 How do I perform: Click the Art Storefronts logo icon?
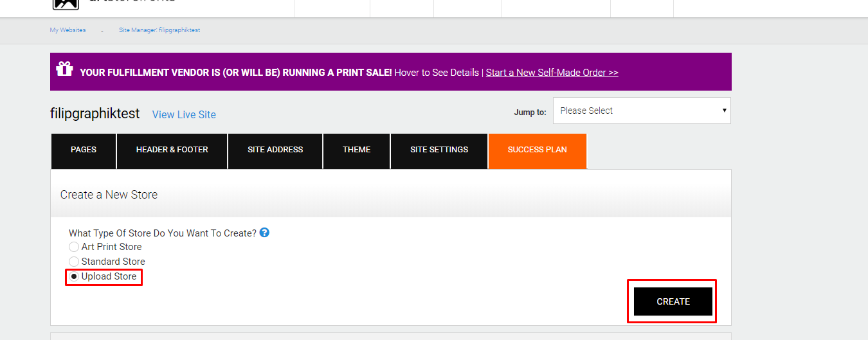point(66,3)
